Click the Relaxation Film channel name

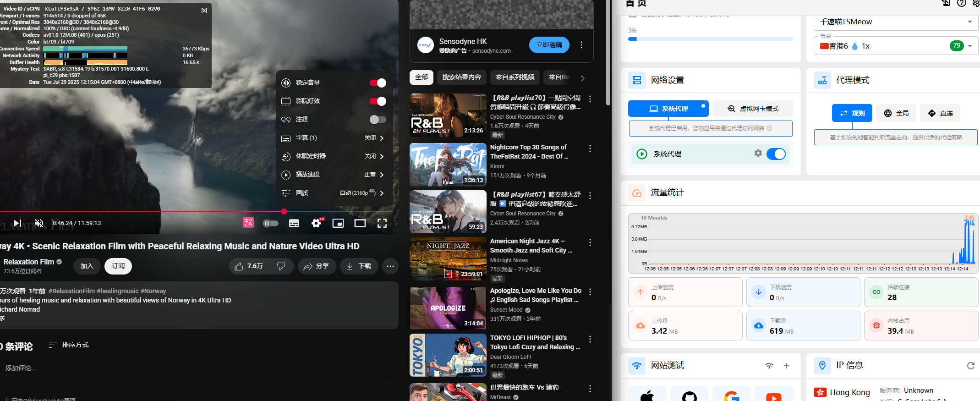[x=29, y=262]
